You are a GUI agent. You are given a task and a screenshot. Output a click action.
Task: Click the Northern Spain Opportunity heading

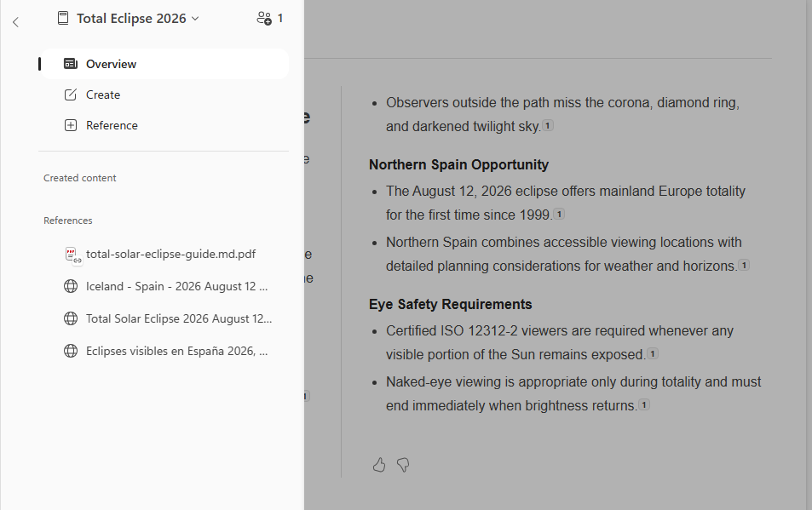[458, 165]
